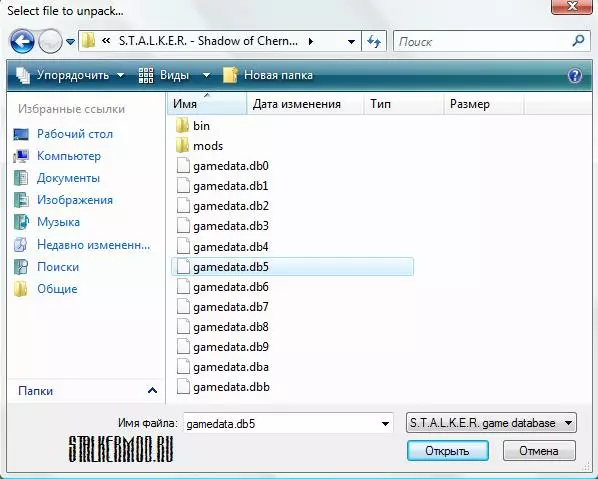Viewport: 598px width, 479px height.
Task: Select file gamedata.db3
Action: pyautogui.click(x=223, y=226)
